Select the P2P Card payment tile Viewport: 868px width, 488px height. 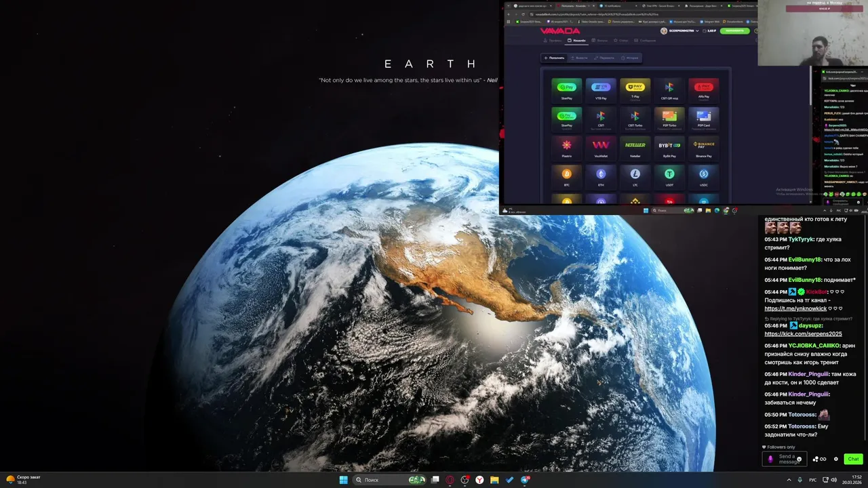704,119
